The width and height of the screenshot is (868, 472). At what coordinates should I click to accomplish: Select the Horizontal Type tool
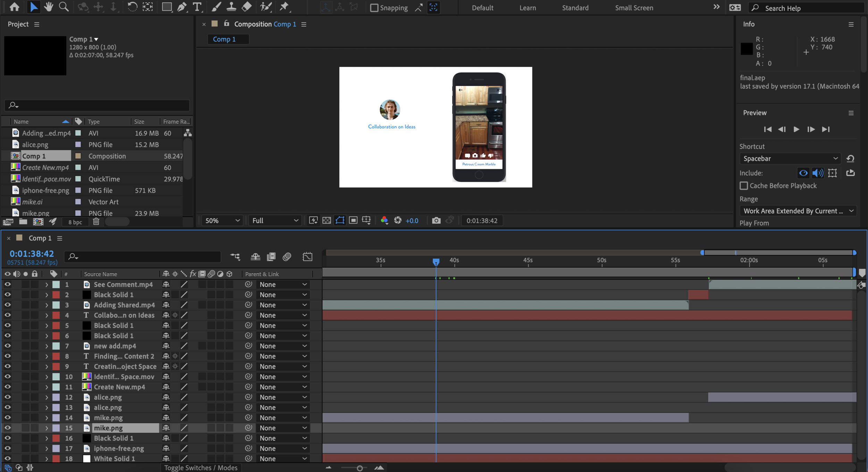tap(197, 7)
